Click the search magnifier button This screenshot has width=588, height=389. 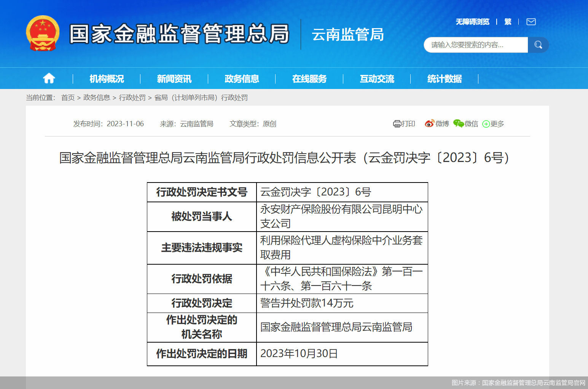click(538, 45)
